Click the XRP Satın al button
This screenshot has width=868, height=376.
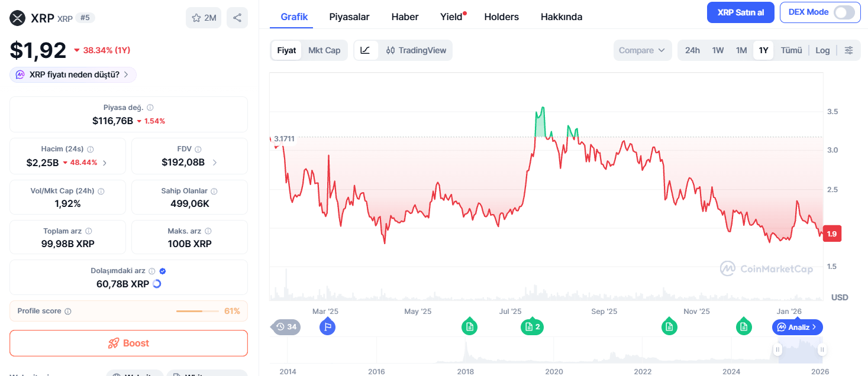(x=740, y=12)
